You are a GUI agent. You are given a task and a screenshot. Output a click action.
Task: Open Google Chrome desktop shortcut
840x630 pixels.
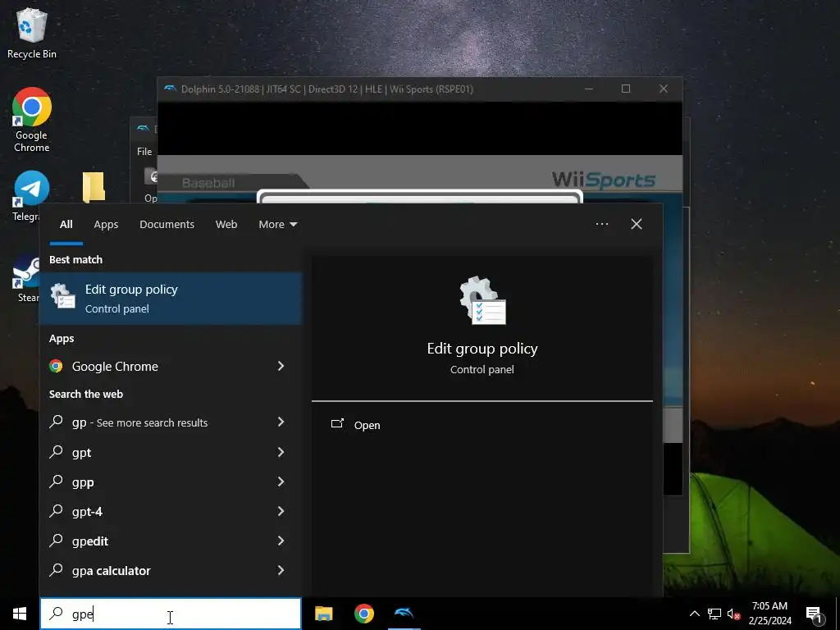tap(32, 120)
